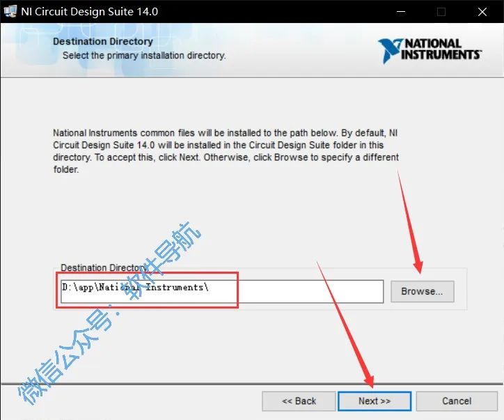Go back with the << Back button
504x420 pixels.
tap(299, 401)
